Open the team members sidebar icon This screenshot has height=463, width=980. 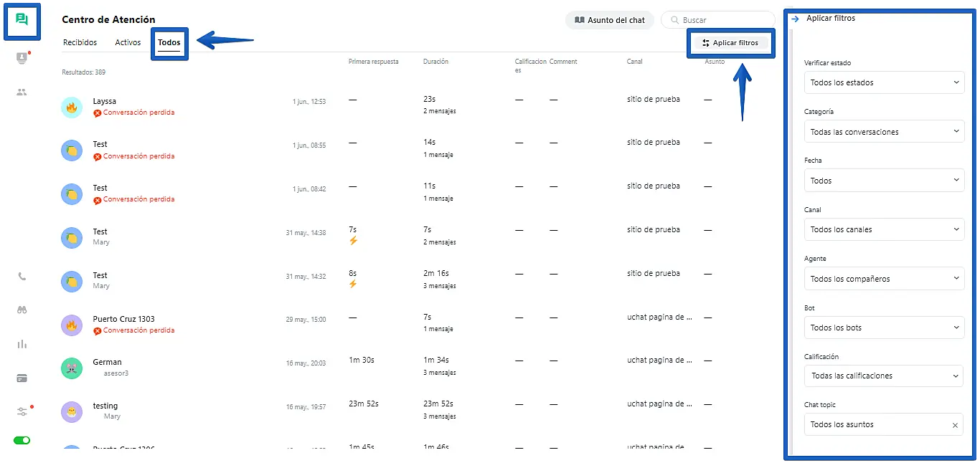coord(22,92)
